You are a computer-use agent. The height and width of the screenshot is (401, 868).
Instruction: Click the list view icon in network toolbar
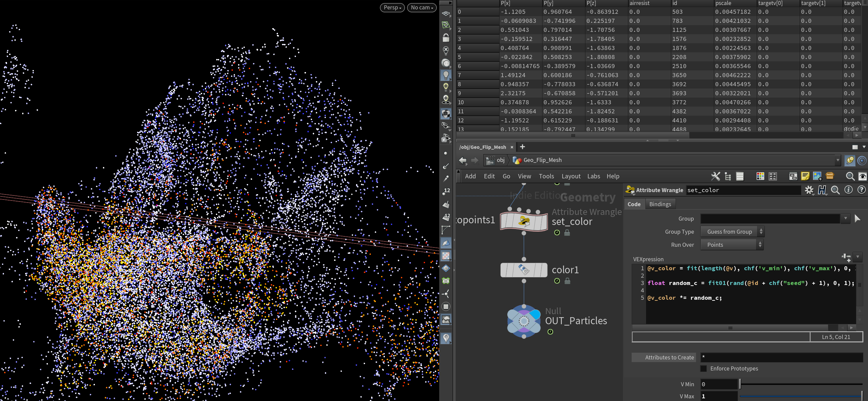[x=740, y=176]
